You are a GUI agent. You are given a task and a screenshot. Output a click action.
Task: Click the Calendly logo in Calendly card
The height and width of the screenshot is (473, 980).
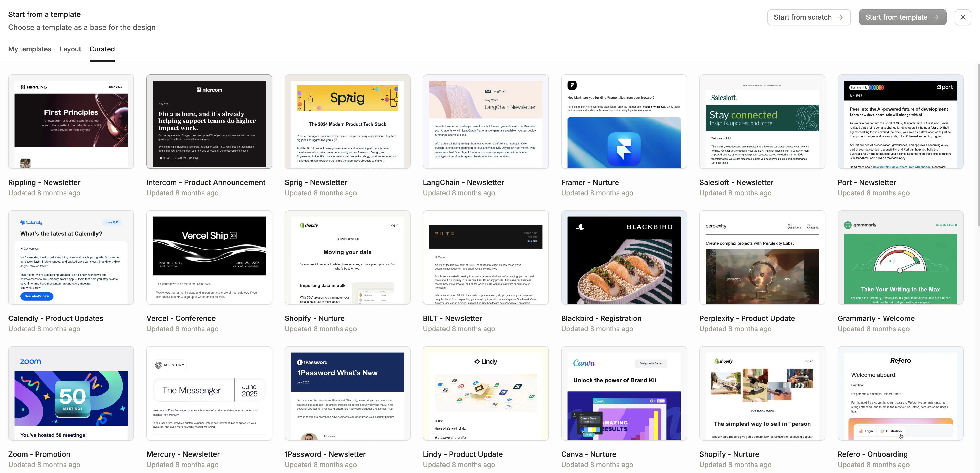pyautogui.click(x=31, y=222)
